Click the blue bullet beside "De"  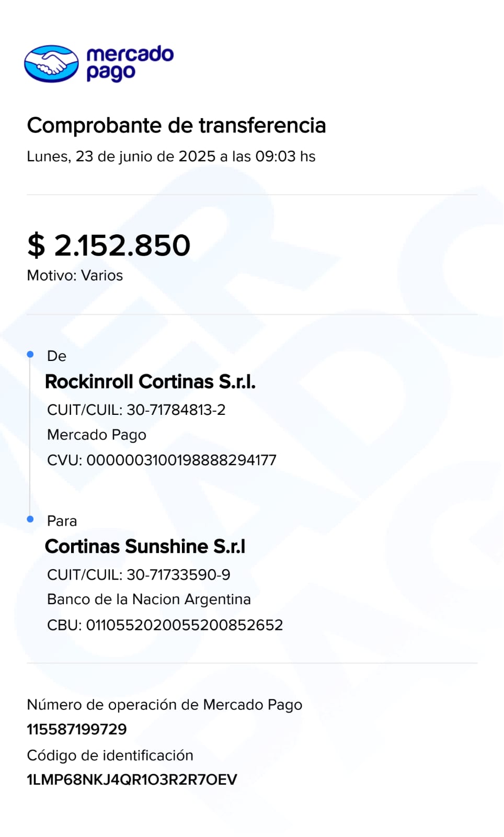tap(30, 355)
